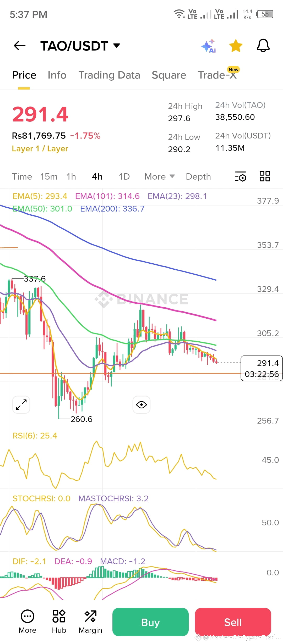Expand chart to fullscreen
Screen dimensions: 283x644
pyautogui.click(x=21, y=405)
